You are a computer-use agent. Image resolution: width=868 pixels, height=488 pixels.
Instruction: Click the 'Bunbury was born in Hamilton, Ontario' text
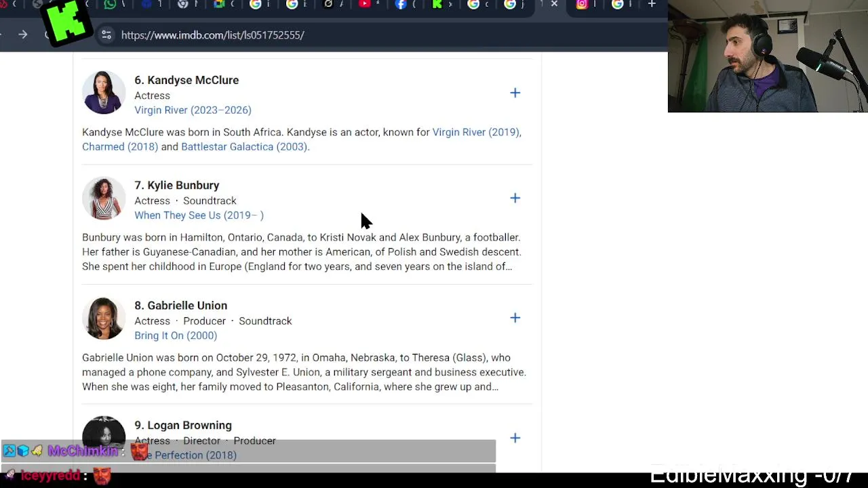174,237
